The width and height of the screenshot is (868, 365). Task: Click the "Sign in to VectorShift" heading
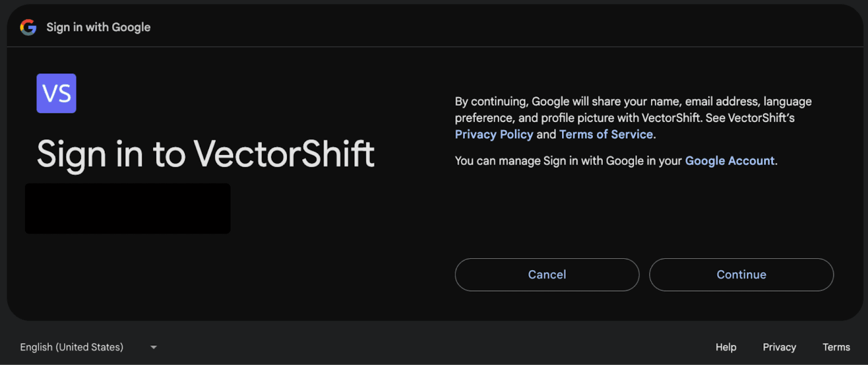coord(206,154)
